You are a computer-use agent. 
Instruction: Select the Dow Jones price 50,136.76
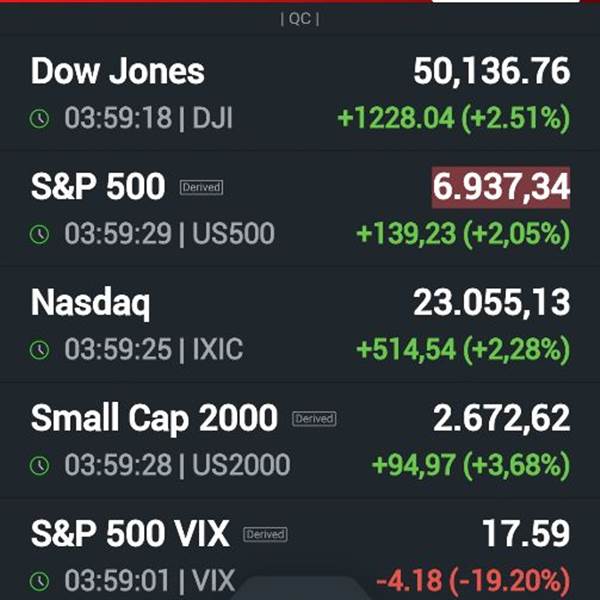[x=492, y=72]
